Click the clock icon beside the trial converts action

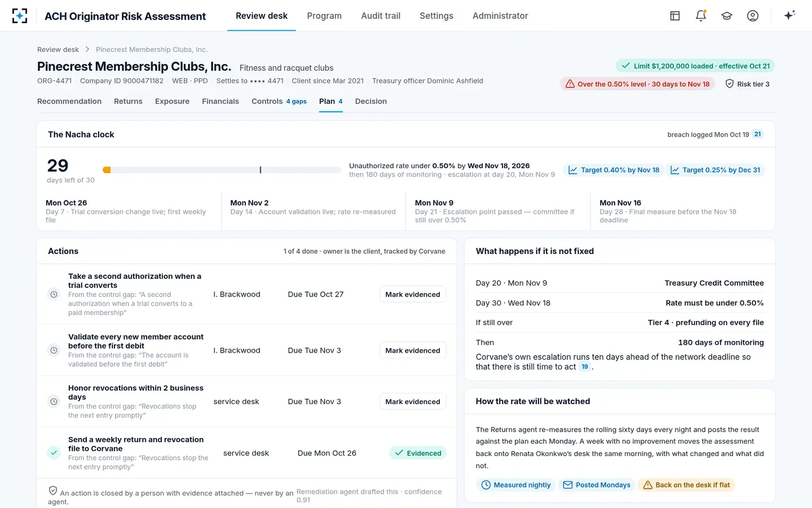54,294
